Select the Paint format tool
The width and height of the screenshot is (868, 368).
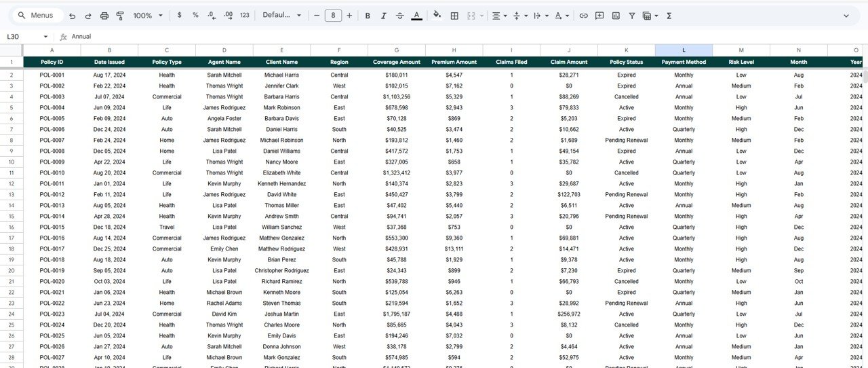pyautogui.click(x=120, y=16)
